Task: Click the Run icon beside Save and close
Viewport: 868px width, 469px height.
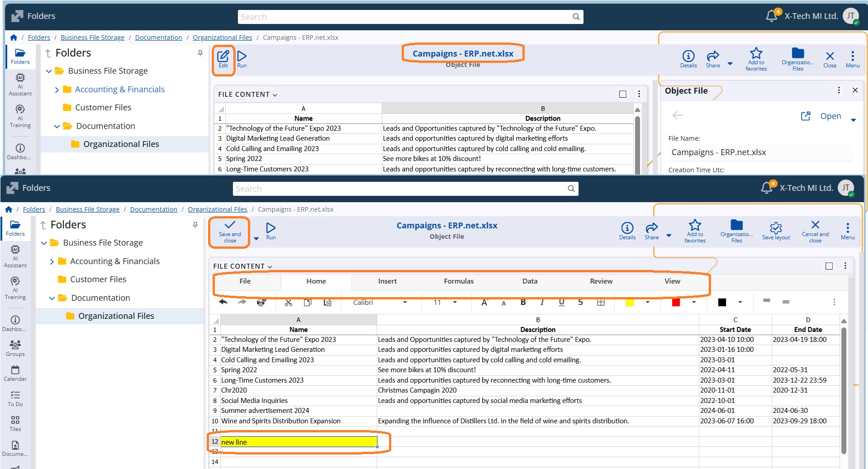Action: click(271, 227)
